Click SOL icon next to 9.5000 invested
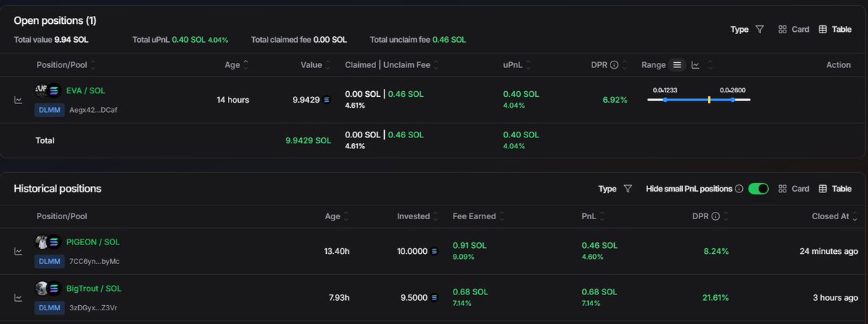Screen dimensions: 868x324 [434, 298]
